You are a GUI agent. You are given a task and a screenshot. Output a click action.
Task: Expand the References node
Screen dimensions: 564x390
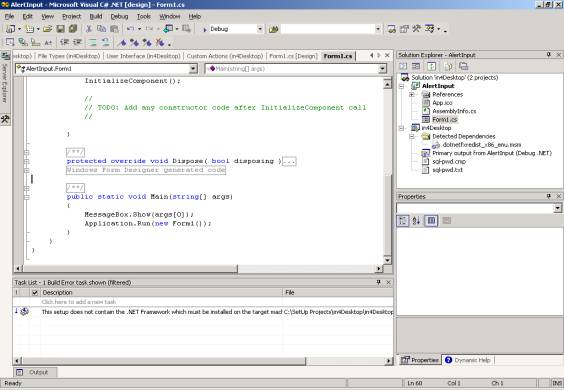(x=412, y=95)
